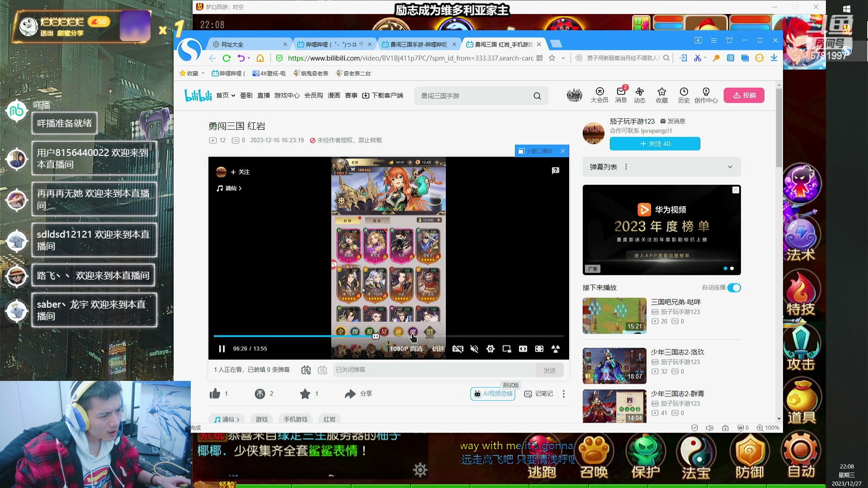This screenshot has height=488, width=868.
Task: Open 创作中心 lightbulb icon
Action: pos(706,95)
